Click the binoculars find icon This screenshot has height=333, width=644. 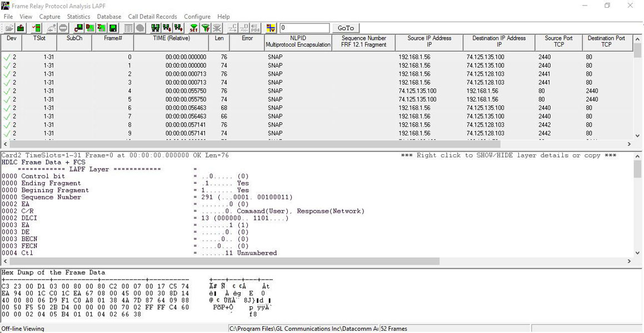pyautogui.click(x=155, y=28)
